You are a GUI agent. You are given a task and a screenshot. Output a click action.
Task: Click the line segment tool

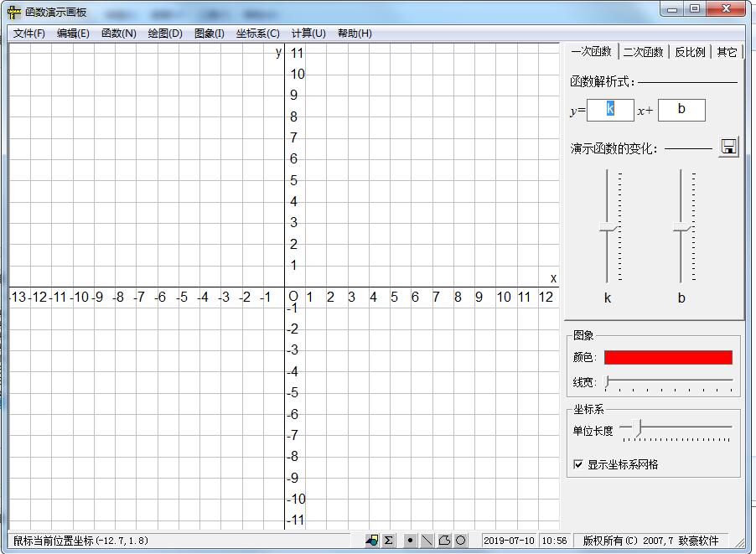(427, 540)
